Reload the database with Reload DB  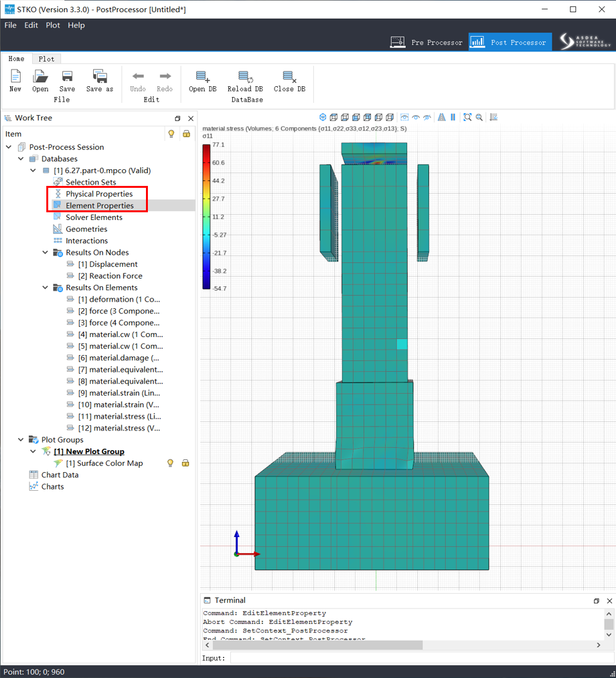[x=245, y=77]
